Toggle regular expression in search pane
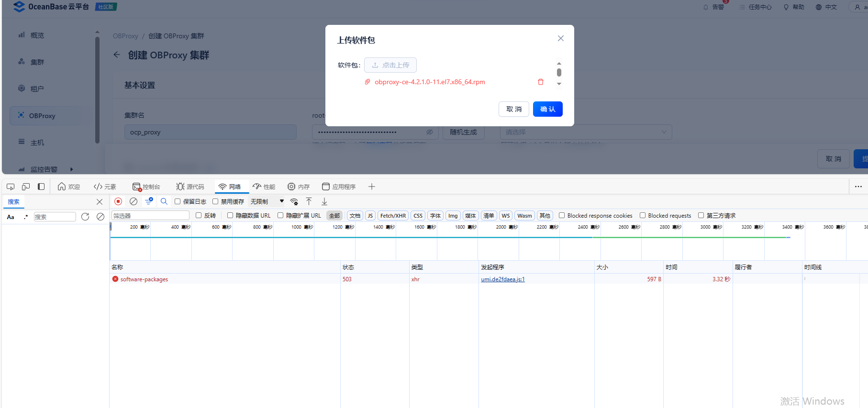 (26, 217)
